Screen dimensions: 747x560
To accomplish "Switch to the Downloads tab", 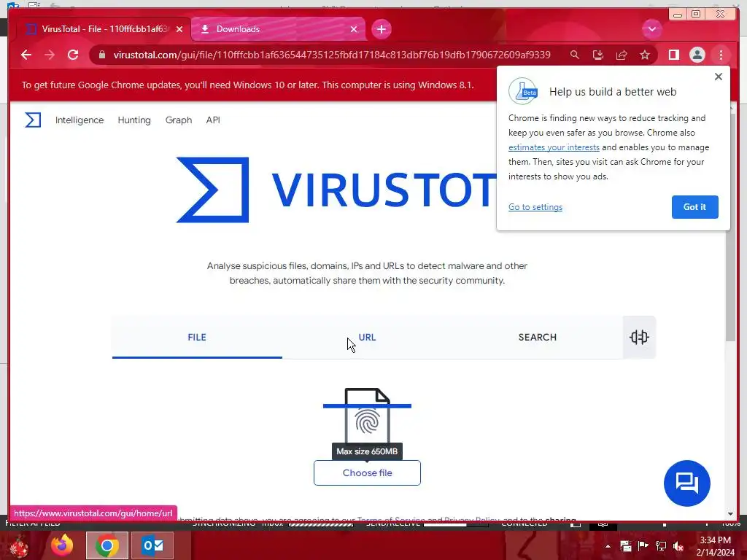I will [x=278, y=29].
